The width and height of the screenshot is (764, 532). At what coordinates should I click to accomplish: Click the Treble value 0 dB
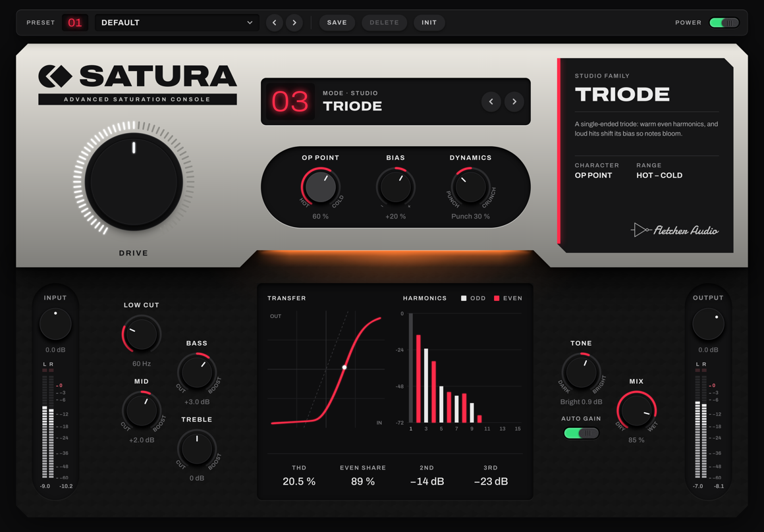196,478
